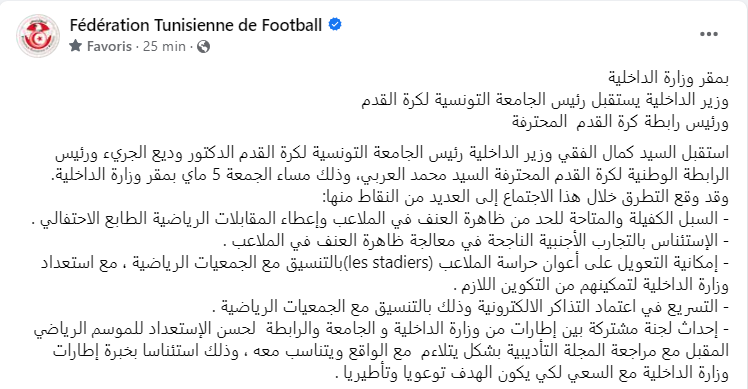
Task: Click the line وزير الداخلية يستقبل رئيس الجامعة
Action: click(x=545, y=100)
